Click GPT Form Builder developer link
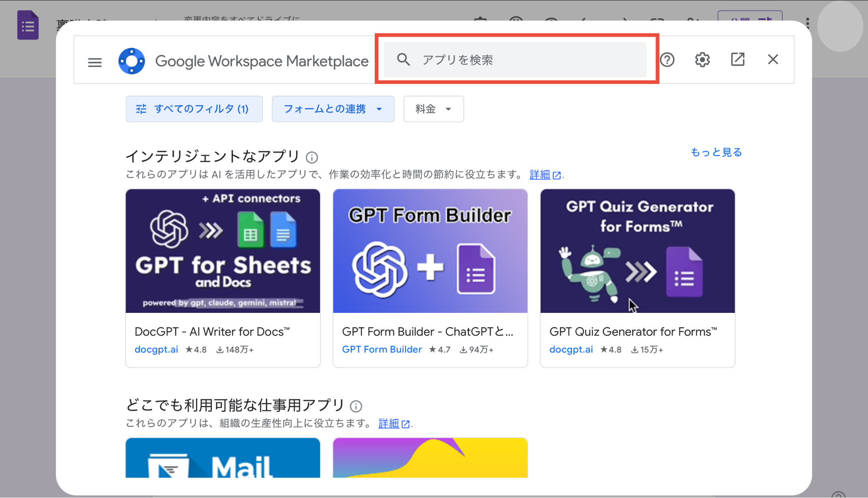The width and height of the screenshot is (868, 498). click(382, 349)
